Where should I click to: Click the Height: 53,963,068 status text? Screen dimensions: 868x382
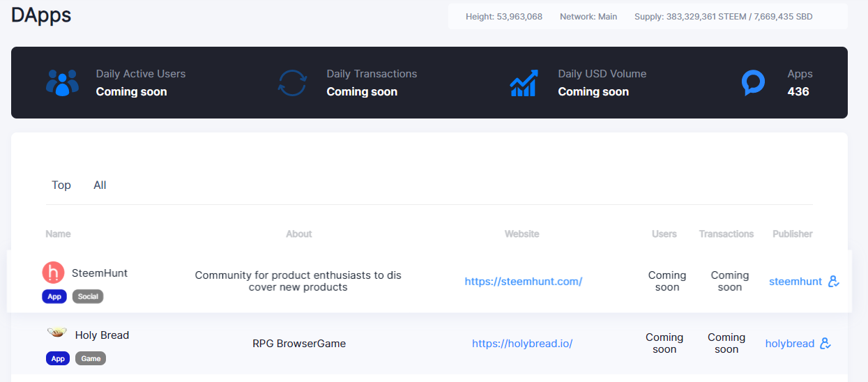(504, 17)
